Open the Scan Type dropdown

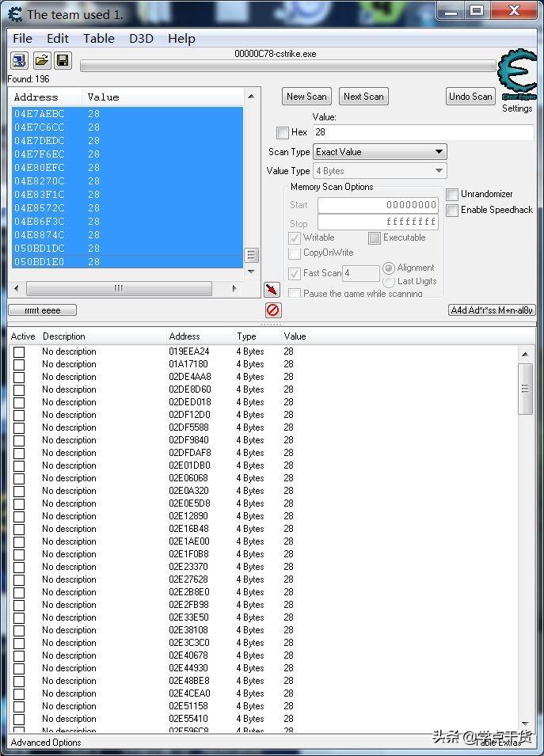380,152
